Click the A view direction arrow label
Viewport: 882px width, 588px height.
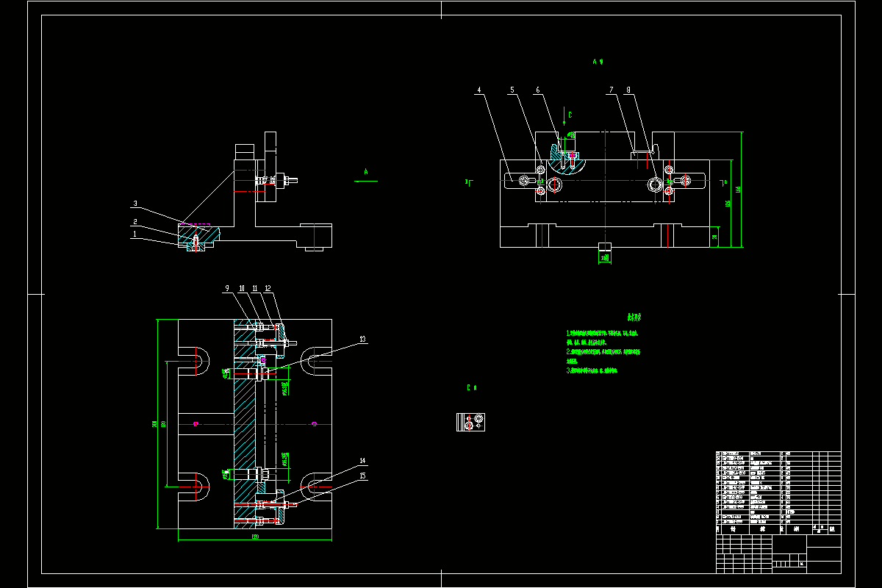click(365, 170)
